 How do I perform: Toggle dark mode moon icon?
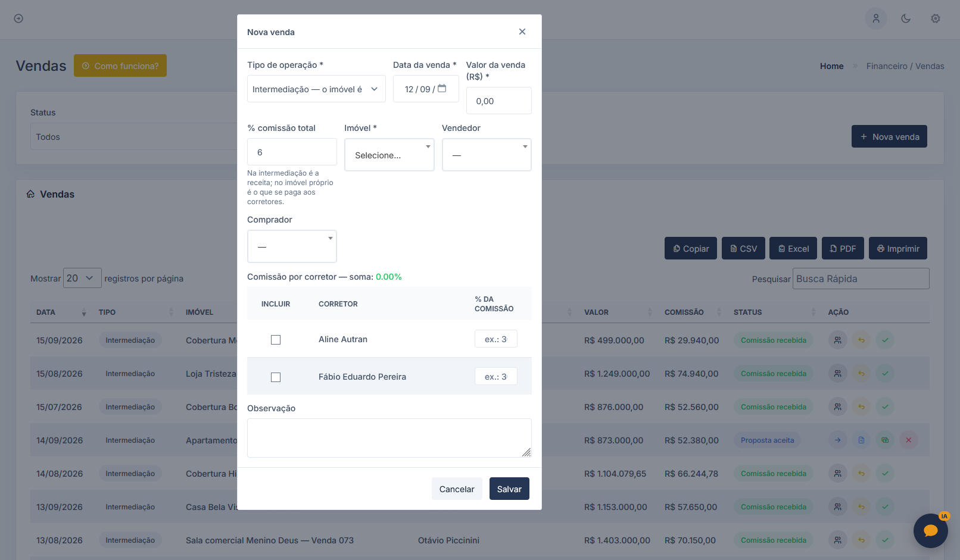click(906, 18)
